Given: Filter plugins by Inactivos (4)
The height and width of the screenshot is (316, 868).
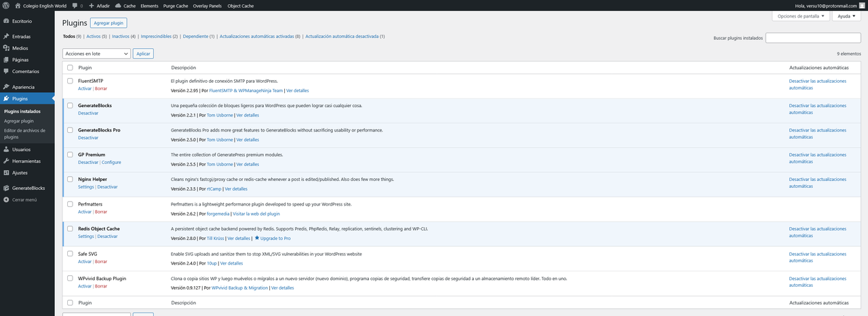Looking at the screenshot, I should 124,36.
